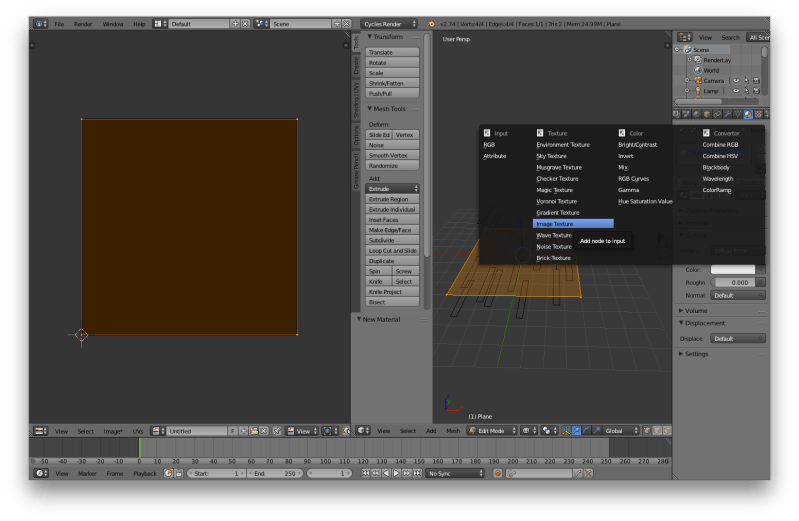
Task: Click the delete scene X icon
Action: point(347,24)
